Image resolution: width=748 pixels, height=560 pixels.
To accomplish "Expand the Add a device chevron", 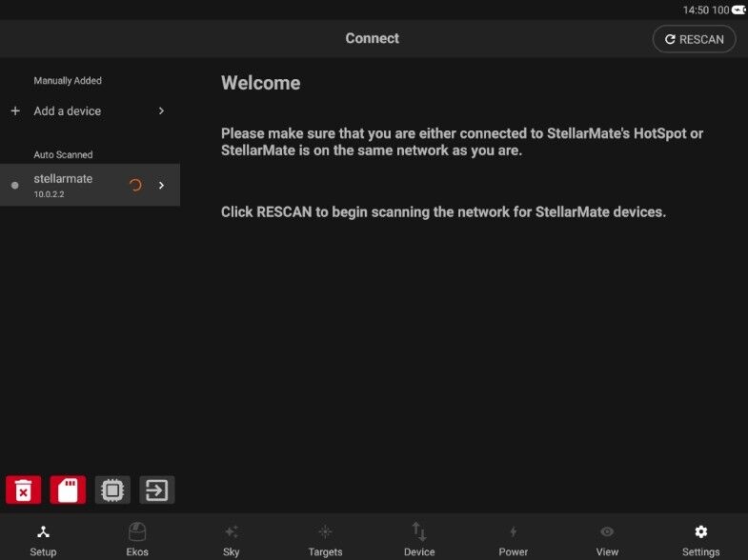I will 161,111.
